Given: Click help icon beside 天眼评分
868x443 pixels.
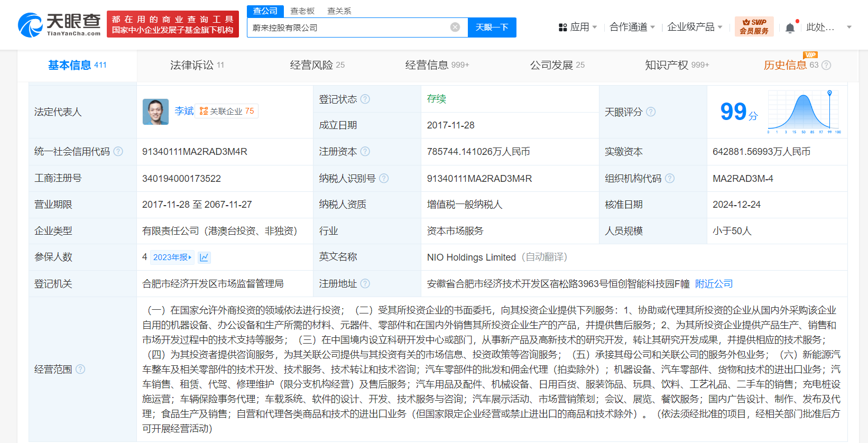Looking at the screenshot, I should coord(651,112).
